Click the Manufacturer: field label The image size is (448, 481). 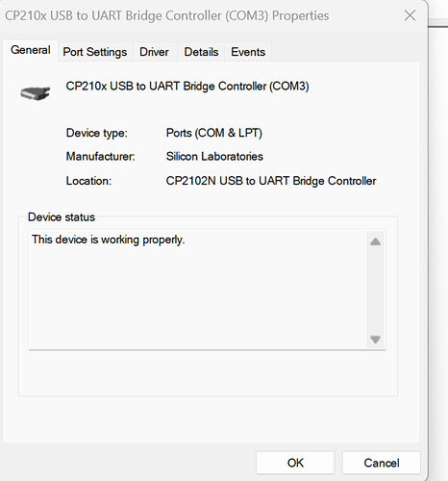click(x=100, y=157)
